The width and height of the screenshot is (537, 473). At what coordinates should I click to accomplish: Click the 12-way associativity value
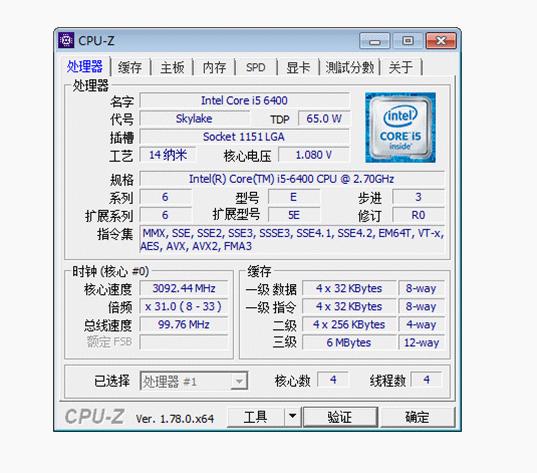(422, 342)
